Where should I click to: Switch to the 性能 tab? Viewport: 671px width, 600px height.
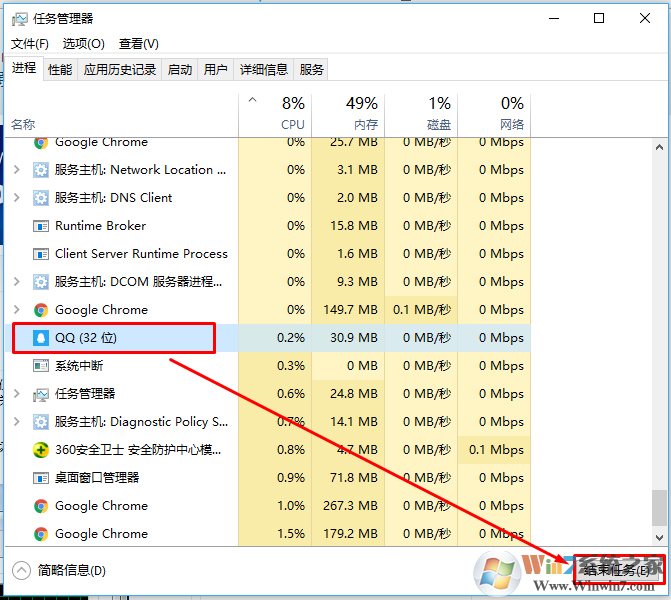pos(60,69)
